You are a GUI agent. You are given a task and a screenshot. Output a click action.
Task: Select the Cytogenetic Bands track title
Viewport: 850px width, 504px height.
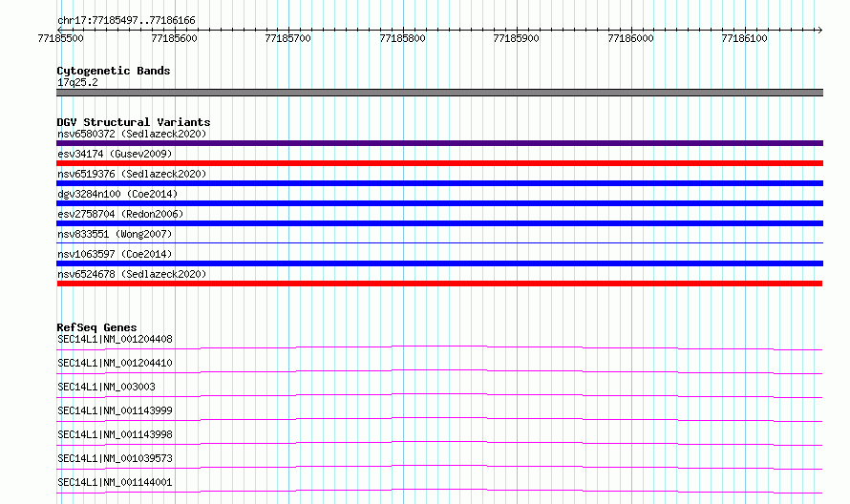(x=114, y=71)
